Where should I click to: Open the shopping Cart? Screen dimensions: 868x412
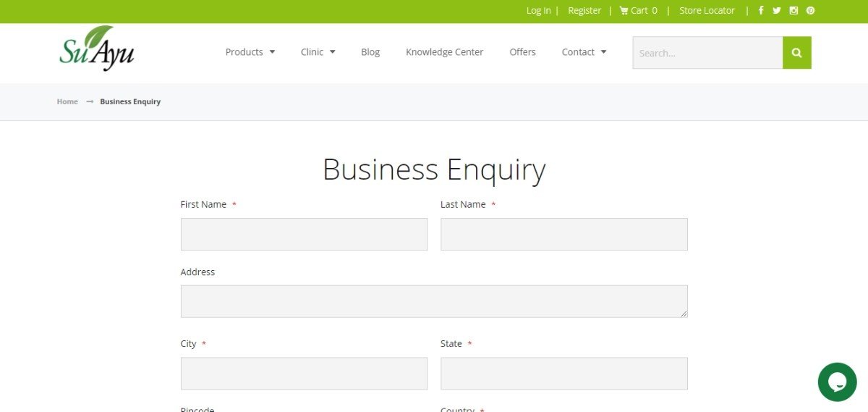tap(639, 10)
